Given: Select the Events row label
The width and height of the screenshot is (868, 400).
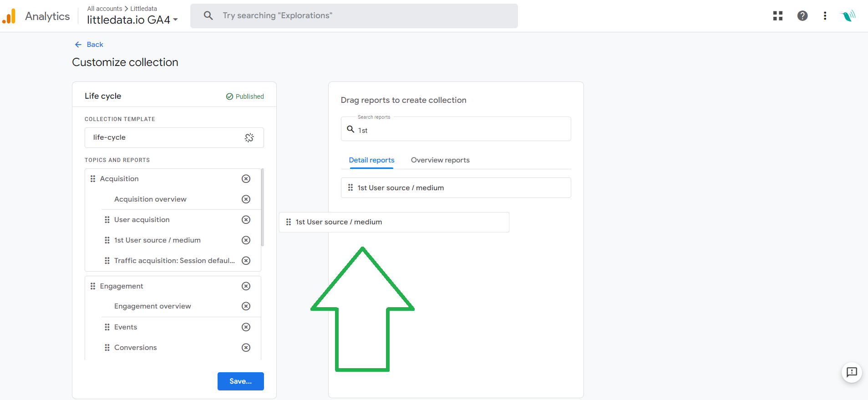Looking at the screenshot, I should [126, 327].
